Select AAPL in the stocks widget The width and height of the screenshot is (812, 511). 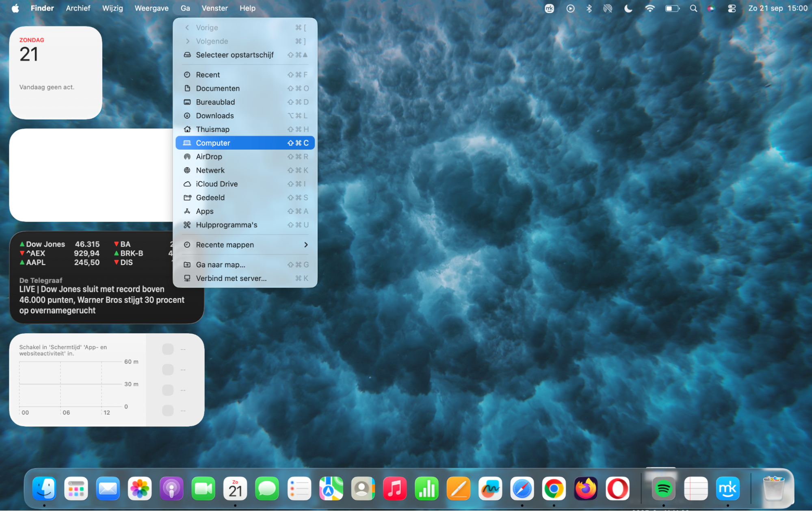click(35, 262)
